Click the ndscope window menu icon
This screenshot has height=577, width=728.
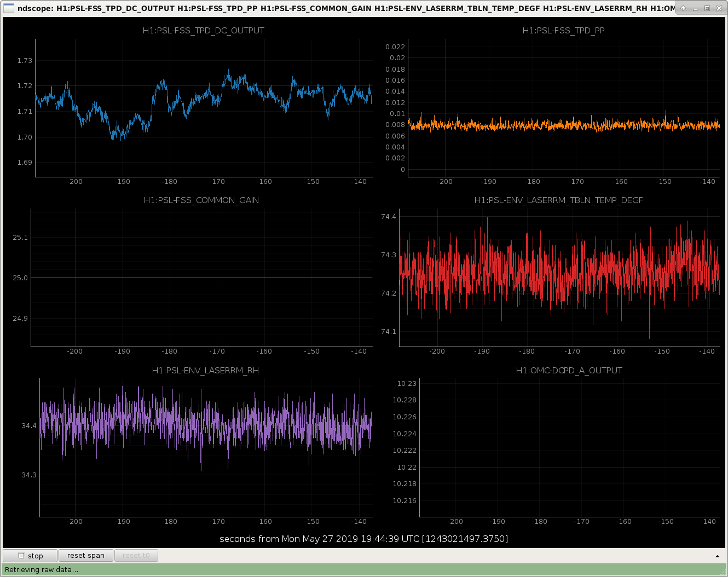tap(8, 8)
